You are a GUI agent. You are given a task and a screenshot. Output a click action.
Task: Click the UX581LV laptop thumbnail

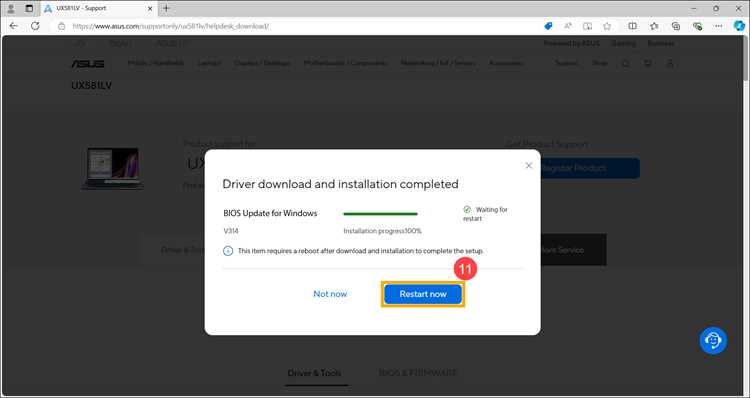(x=113, y=168)
